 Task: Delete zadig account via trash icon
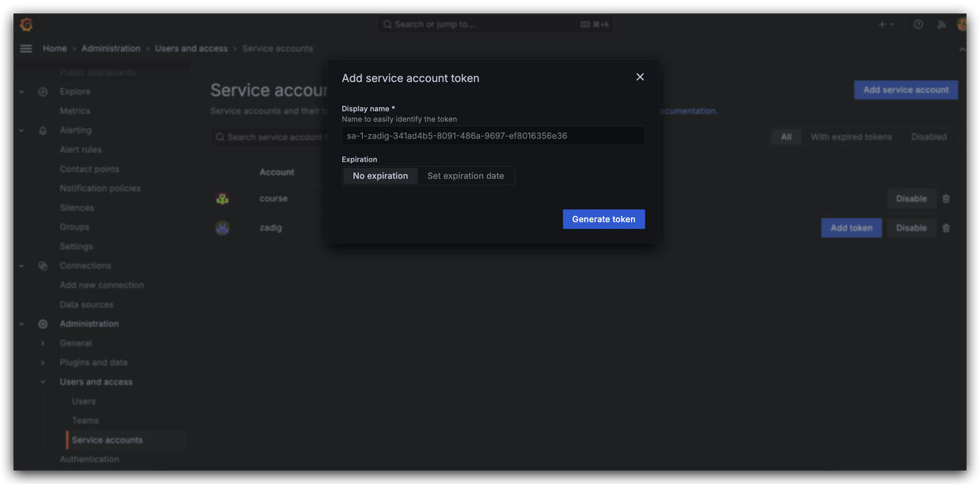946,227
